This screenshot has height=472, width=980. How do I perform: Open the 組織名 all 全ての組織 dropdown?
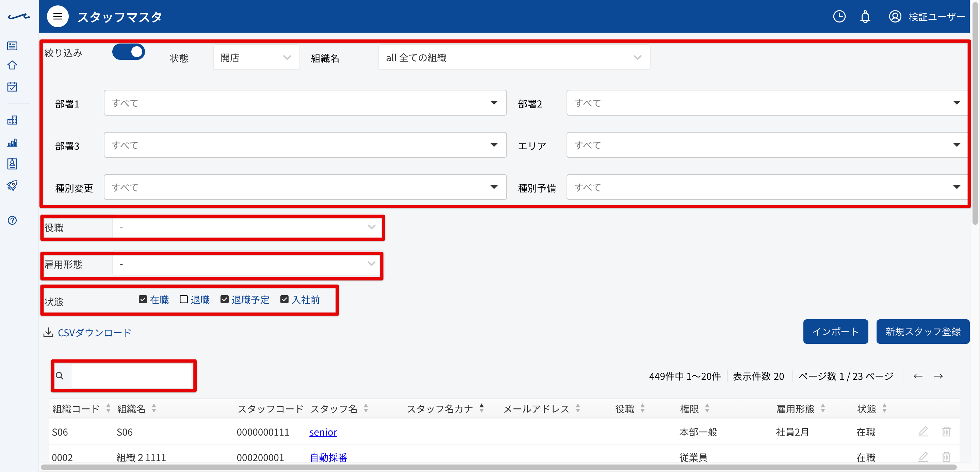(x=514, y=57)
